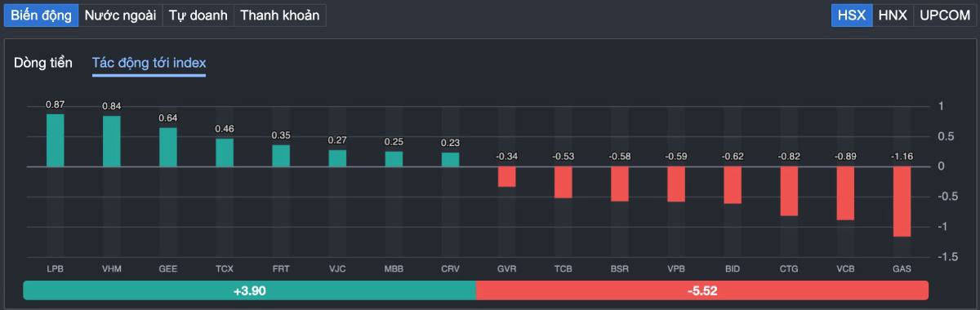This screenshot has width=980, height=310.
Task: Go to the Thanh khoản tab
Action: click(279, 15)
